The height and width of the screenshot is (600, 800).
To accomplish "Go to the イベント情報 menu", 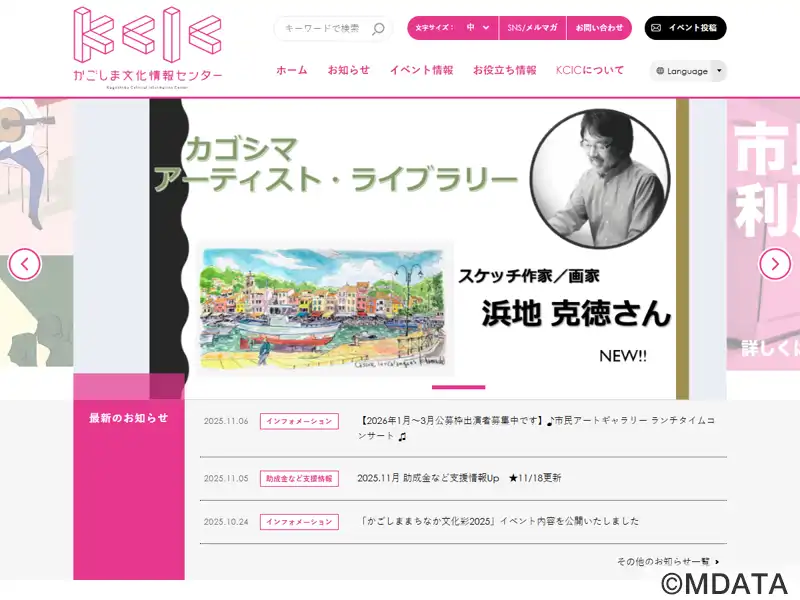I will point(421,70).
